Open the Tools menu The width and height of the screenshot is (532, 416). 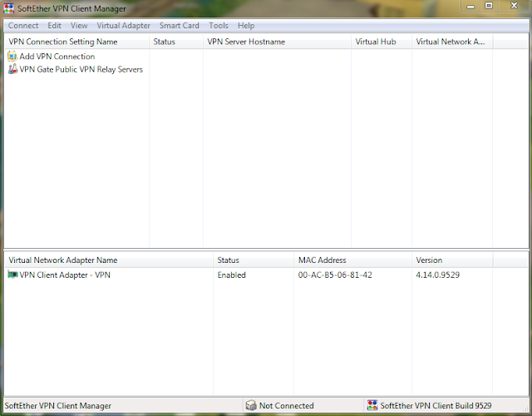tap(218, 26)
